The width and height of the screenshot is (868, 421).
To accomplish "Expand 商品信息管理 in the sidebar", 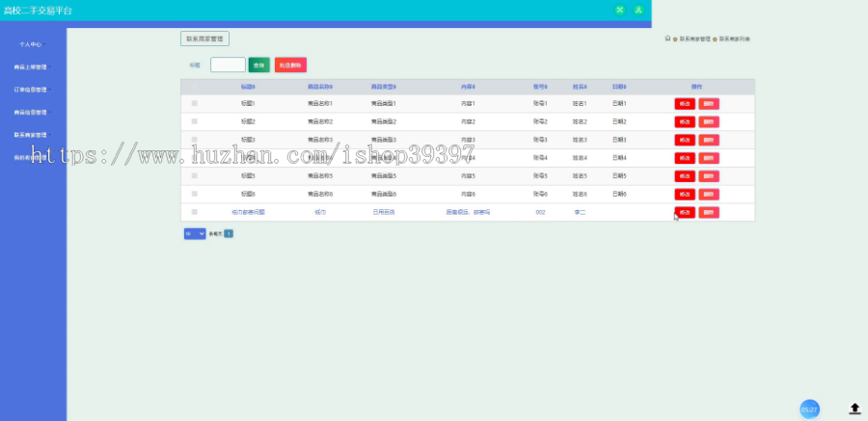I will 33,113.
